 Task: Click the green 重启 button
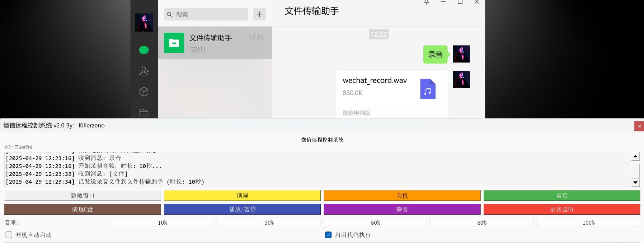[562, 196]
